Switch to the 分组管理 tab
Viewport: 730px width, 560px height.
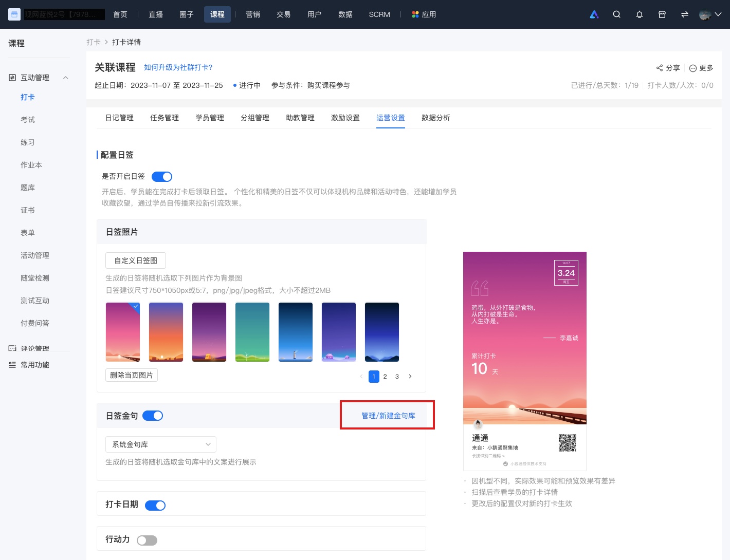(x=255, y=118)
